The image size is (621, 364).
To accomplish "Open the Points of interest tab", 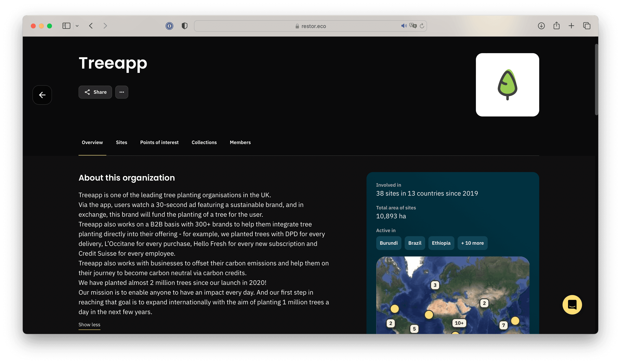I will pos(160,142).
